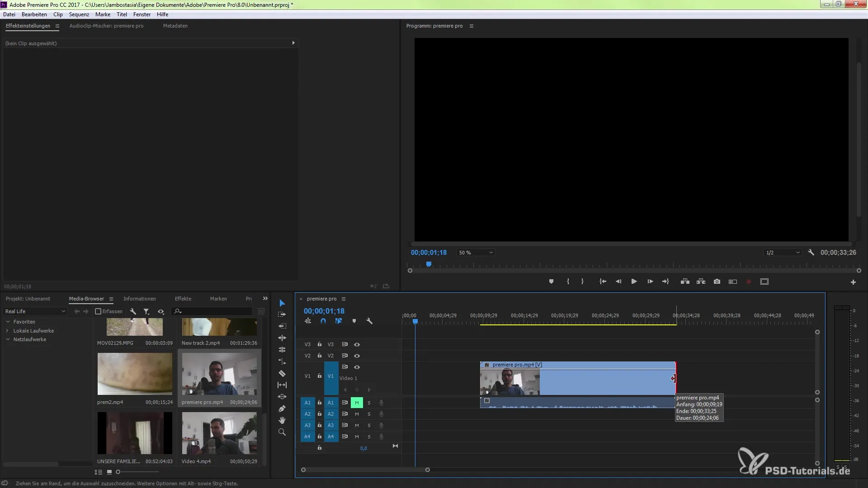Open timeline display settings wrench
868x488 pixels.
pos(369,321)
